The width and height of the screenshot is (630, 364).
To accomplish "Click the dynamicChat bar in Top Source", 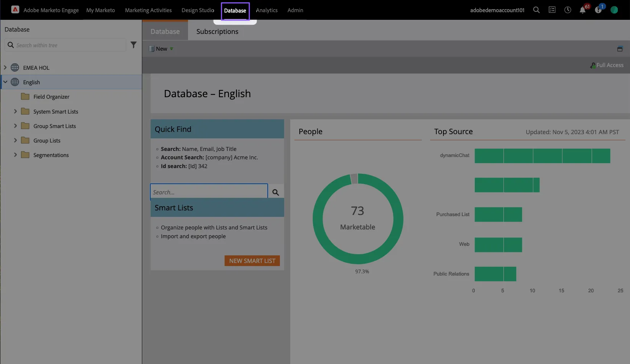I will (x=542, y=156).
